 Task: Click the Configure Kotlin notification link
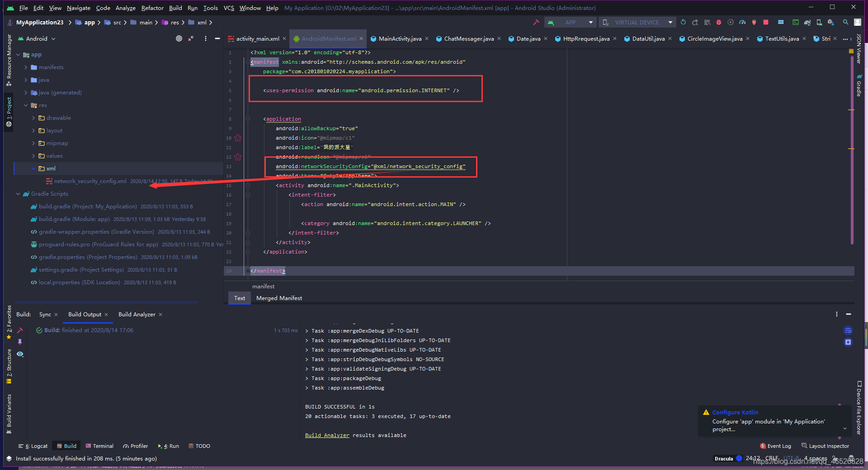735,412
